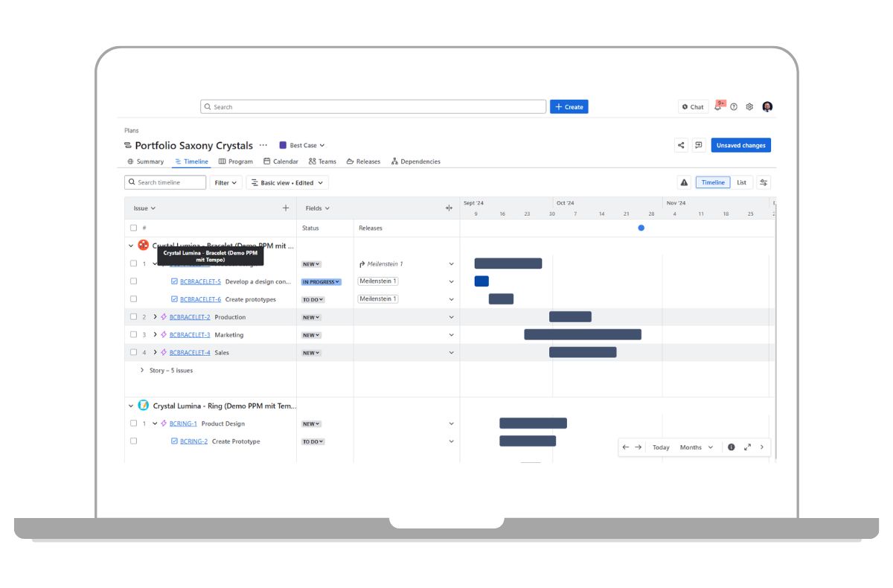This screenshot has width=893, height=588.
Task: Click the Create button
Action: tap(569, 107)
